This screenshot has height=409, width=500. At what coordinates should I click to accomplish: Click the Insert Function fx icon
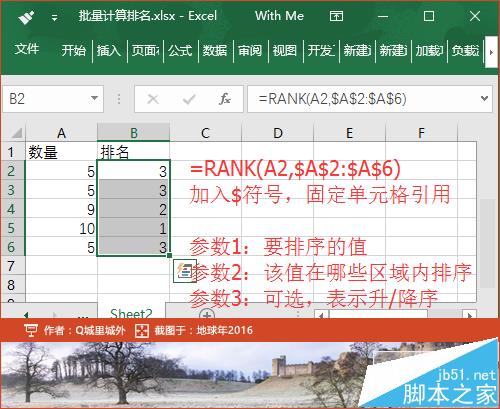pyautogui.click(x=225, y=99)
